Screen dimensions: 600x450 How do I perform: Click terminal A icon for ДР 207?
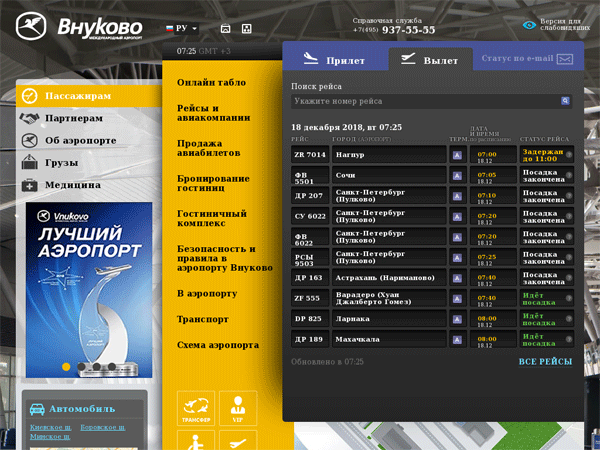(457, 196)
